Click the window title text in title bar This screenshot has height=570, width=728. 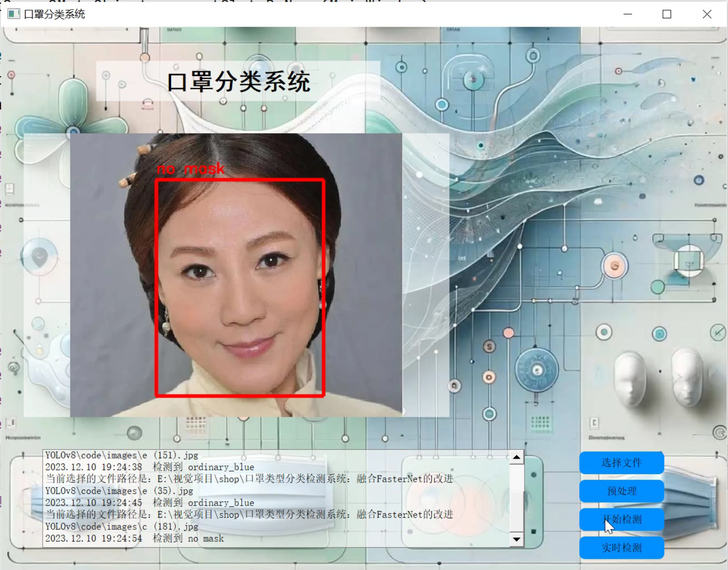pyautogui.click(x=54, y=14)
